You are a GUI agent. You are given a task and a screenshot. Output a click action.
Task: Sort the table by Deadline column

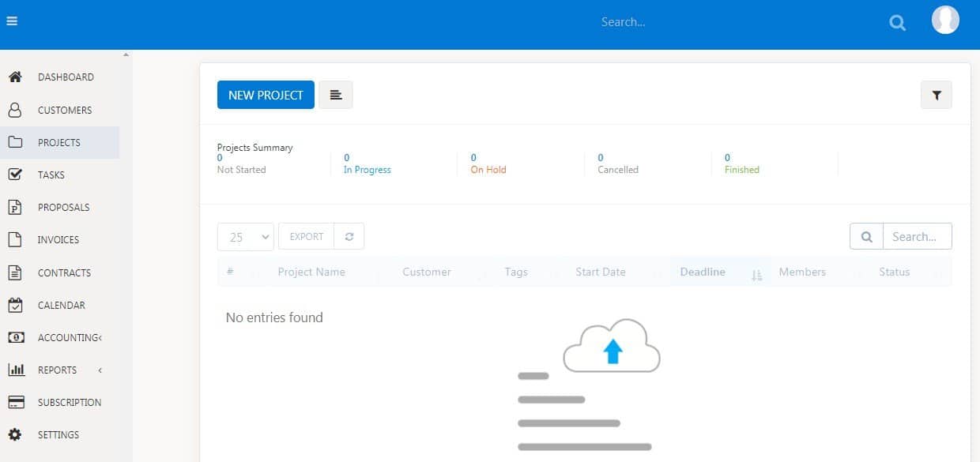point(703,272)
